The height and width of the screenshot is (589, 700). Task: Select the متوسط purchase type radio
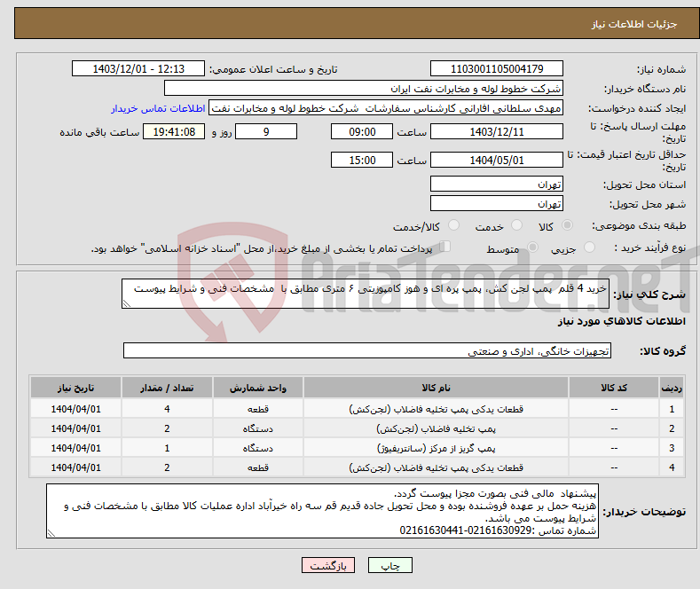coord(532,247)
